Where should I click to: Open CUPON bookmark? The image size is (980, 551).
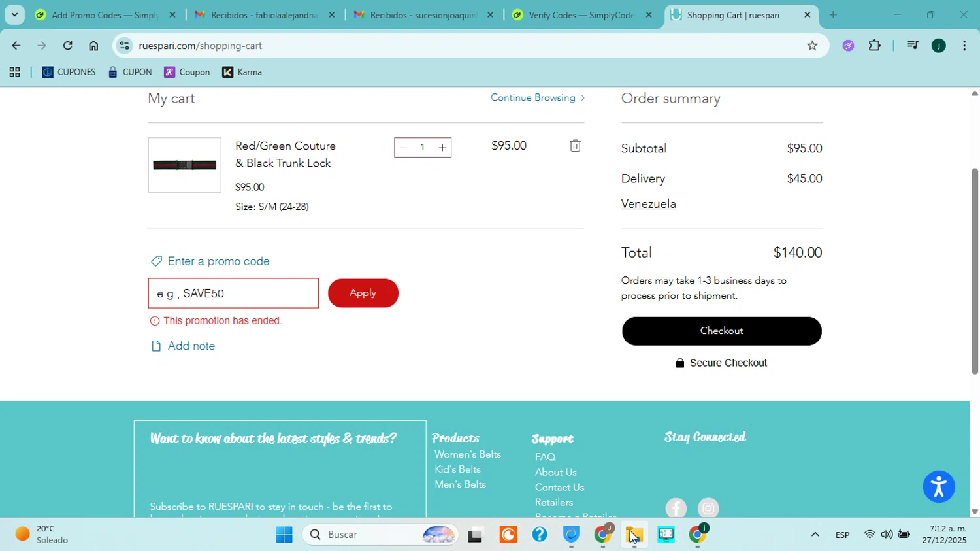130,73
